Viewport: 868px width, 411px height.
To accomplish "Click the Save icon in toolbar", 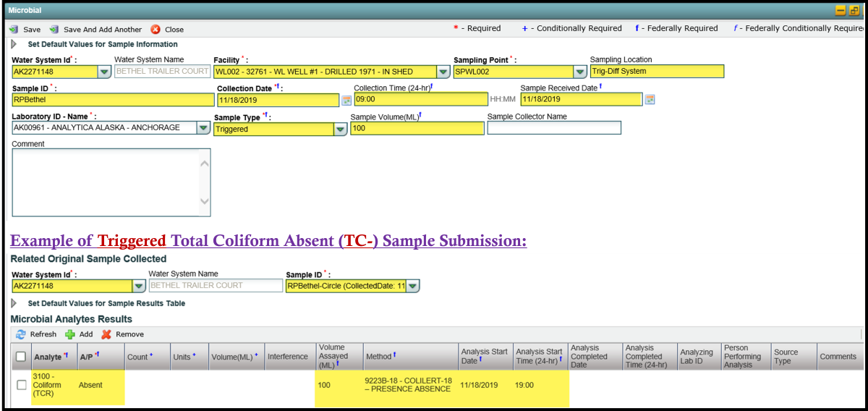I will [13, 30].
